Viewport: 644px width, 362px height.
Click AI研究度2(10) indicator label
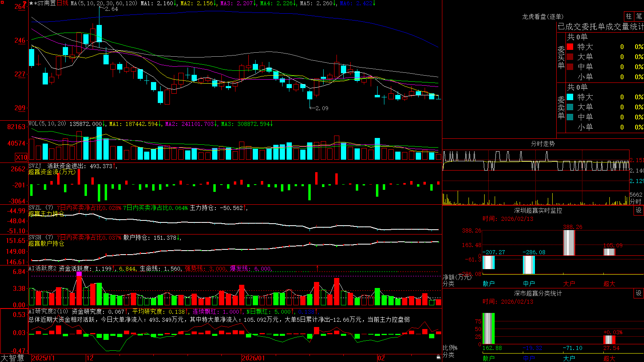49,311
